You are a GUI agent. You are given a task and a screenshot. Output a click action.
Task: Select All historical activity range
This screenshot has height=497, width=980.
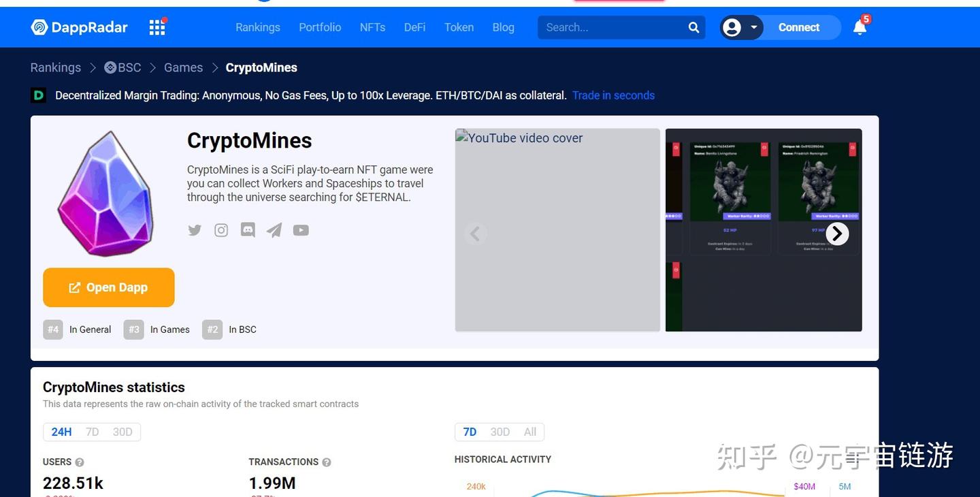530,432
